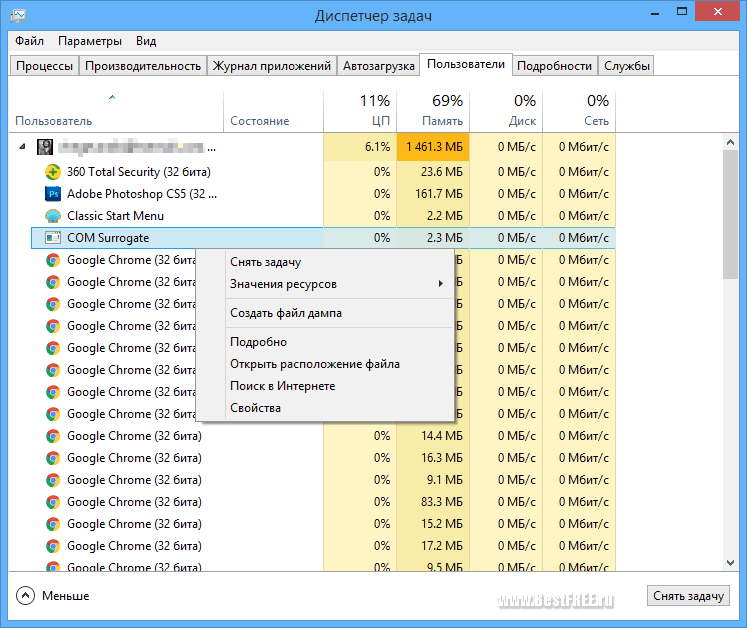Click the Adobe Photoshop CS5 icon

pos(52,194)
